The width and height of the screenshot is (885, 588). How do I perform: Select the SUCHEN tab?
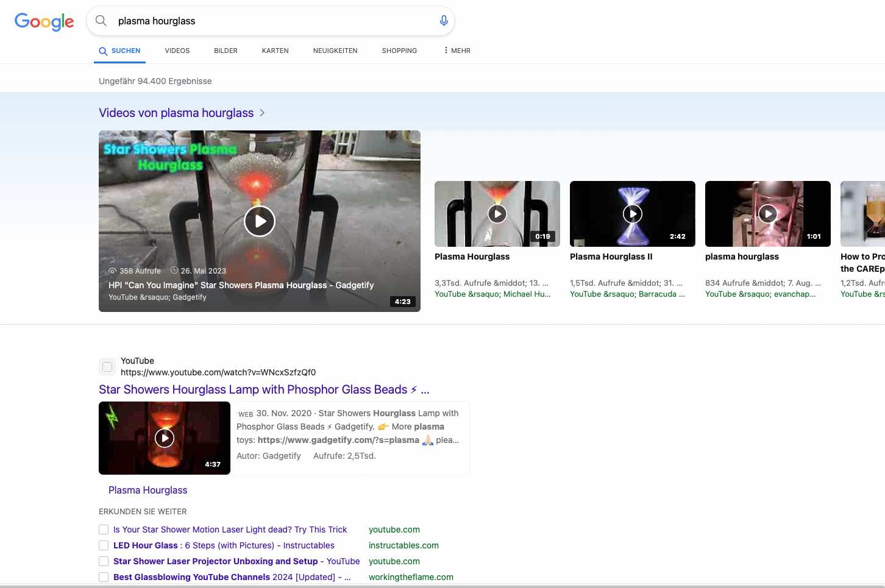pos(120,51)
